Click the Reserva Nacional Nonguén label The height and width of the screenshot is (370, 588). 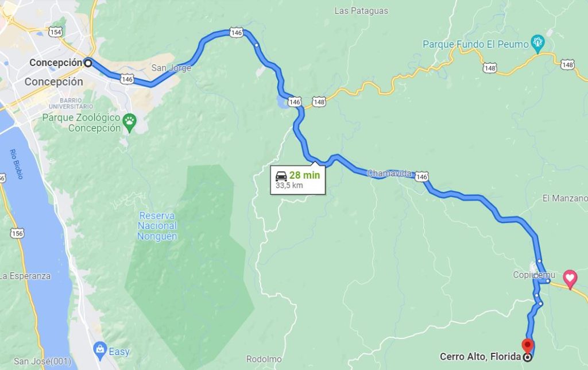click(157, 226)
